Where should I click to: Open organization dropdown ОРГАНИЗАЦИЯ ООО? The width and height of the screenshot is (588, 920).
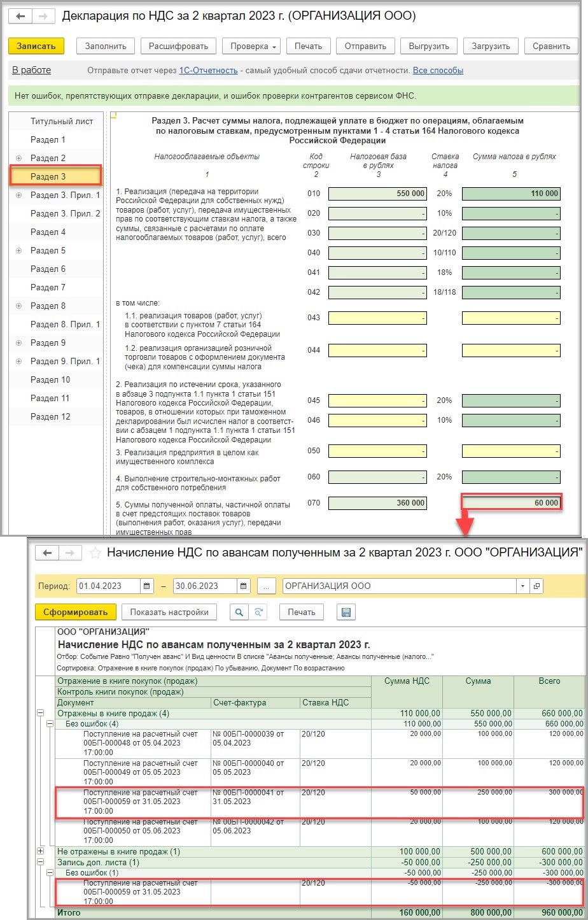coord(523,586)
